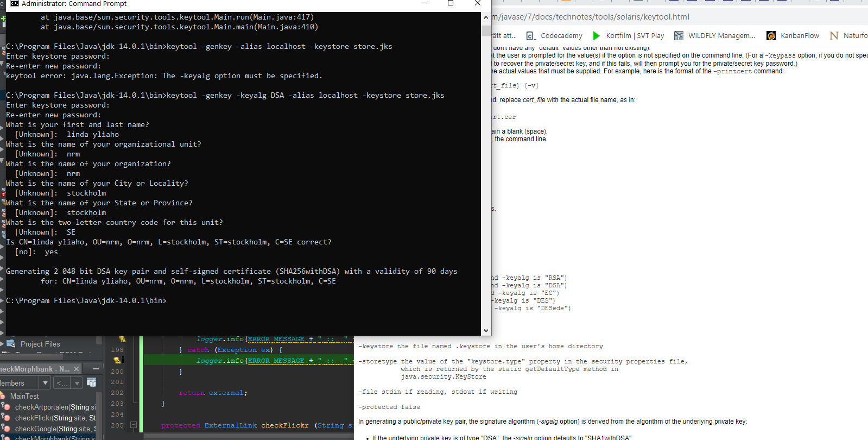
Task: Click the Navigator panel window icon
Action: 92,383
